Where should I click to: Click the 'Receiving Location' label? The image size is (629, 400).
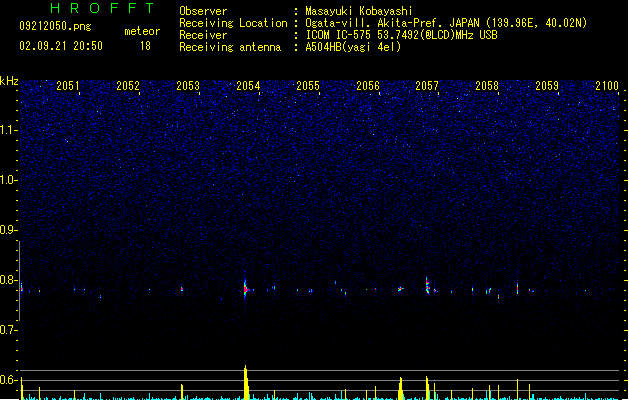pos(233,23)
